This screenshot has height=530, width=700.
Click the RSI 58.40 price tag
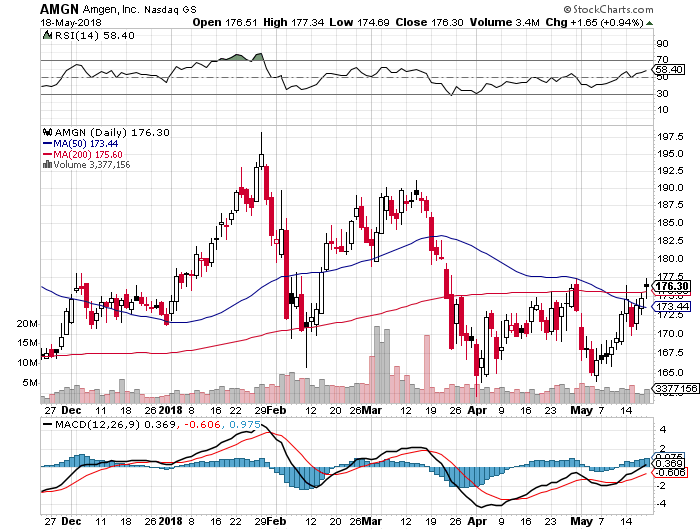pyautogui.click(x=669, y=70)
